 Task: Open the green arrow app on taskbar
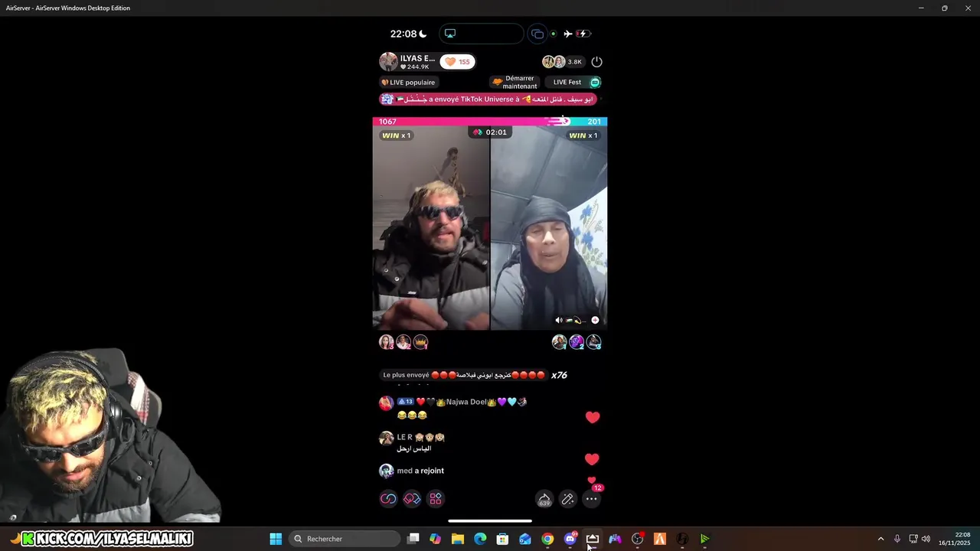704,539
